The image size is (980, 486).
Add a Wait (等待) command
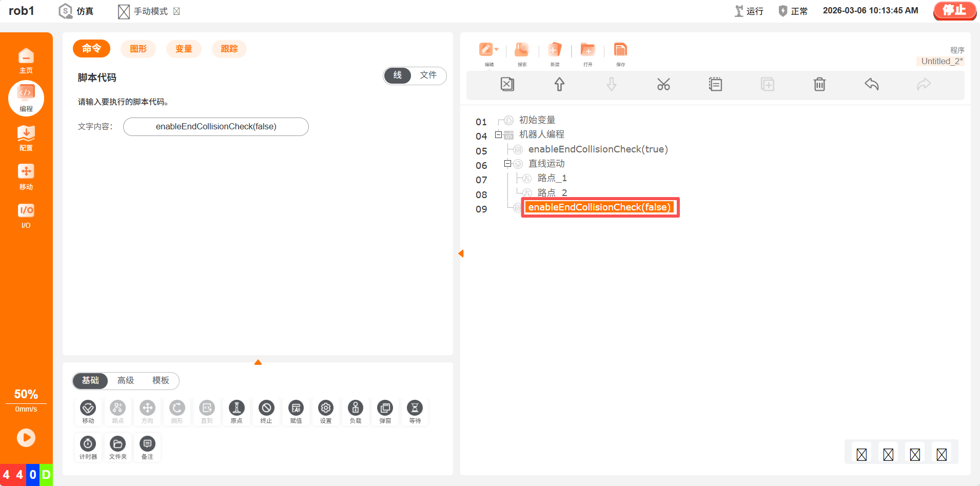415,411
